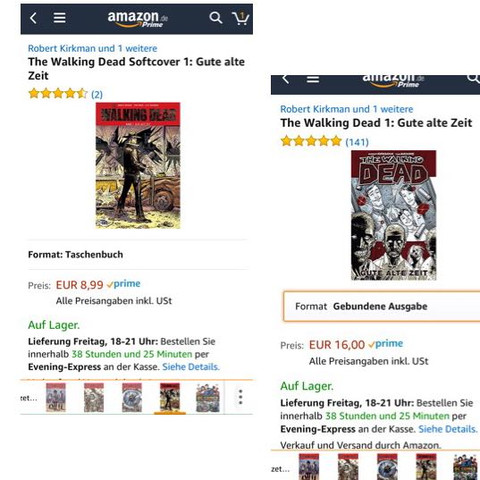This screenshot has width=480, height=480.
Task: Open the (2) reviews link
Action: tap(97, 94)
